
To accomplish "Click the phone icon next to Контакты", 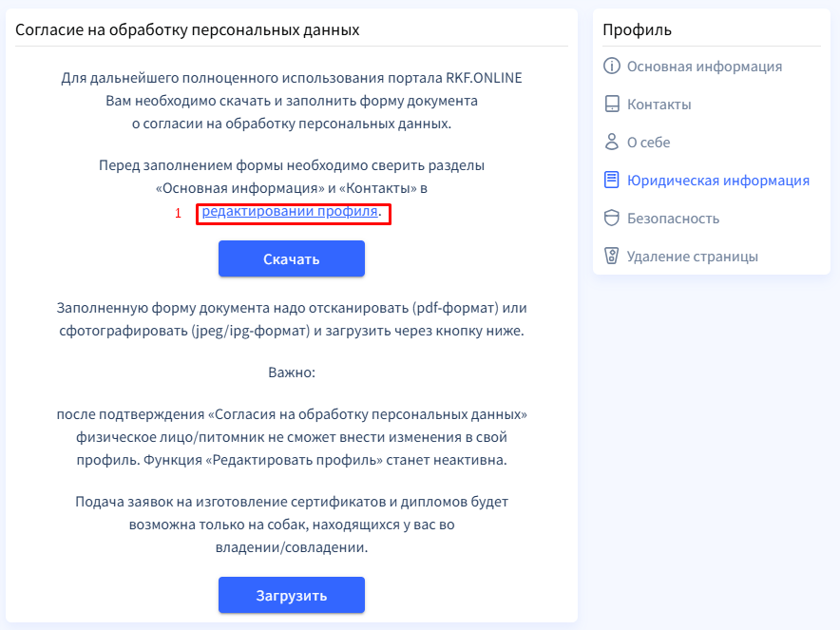I will (x=612, y=105).
